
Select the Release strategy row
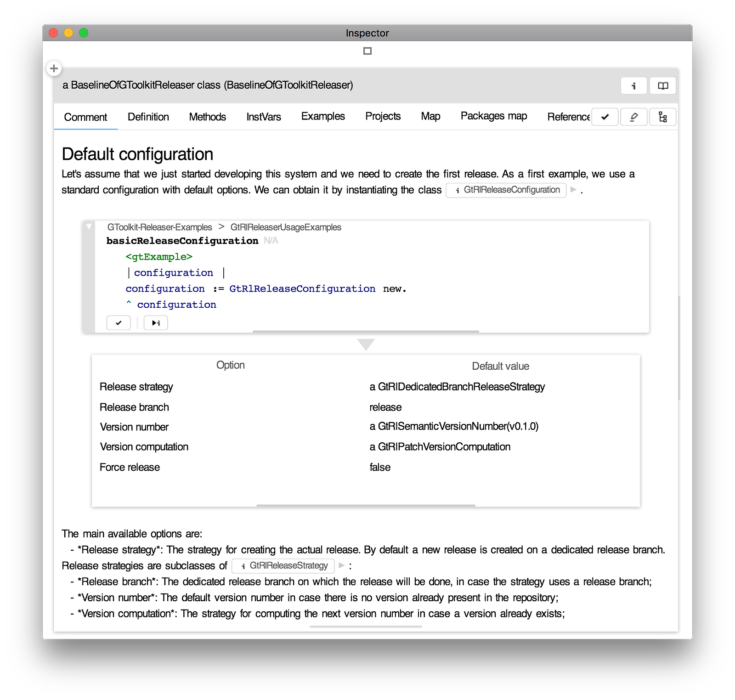tap(366, 387)
